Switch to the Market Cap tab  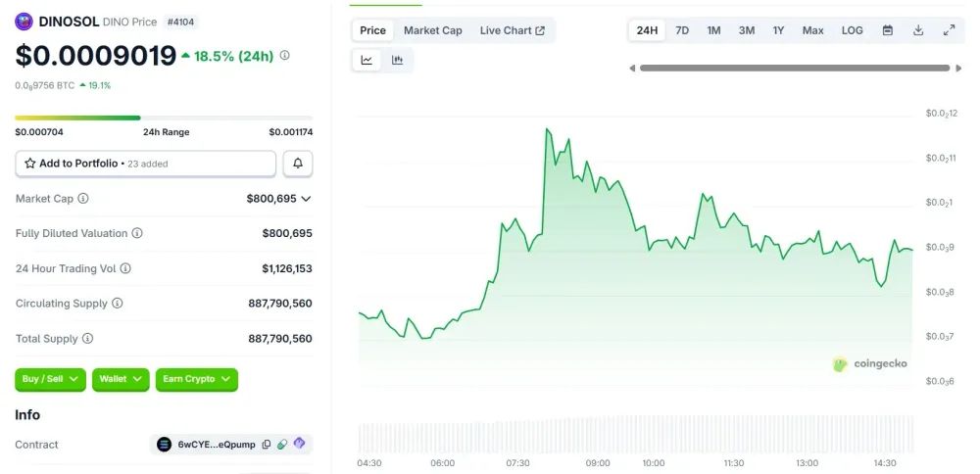pos(432,30)
